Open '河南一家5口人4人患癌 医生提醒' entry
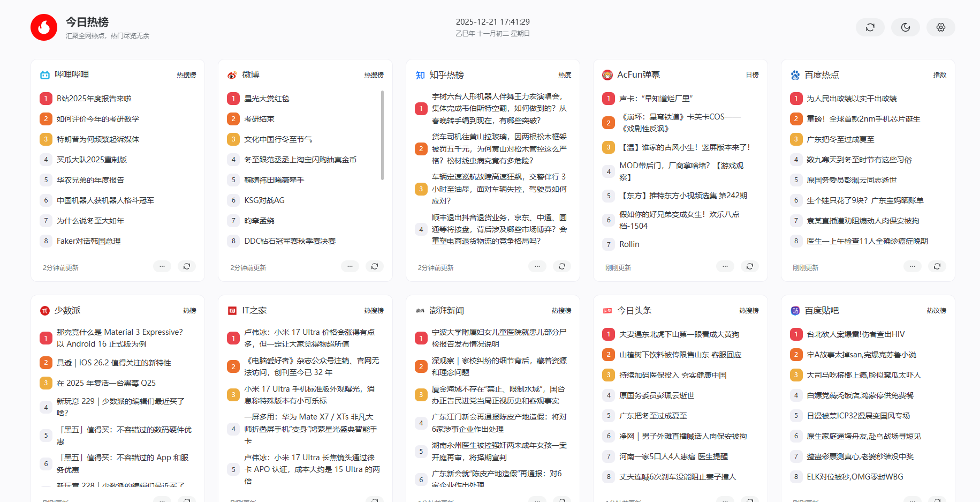 (674, 456)
